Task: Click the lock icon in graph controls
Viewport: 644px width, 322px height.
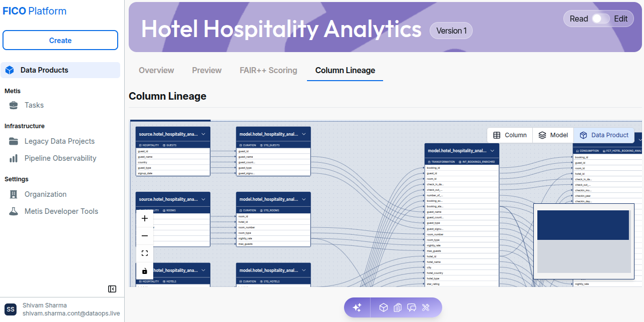Action: 145,271
